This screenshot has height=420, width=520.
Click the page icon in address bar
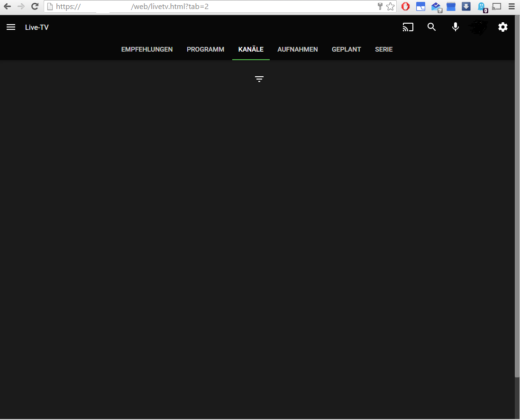pyautogui.click(x=50, y=6)
